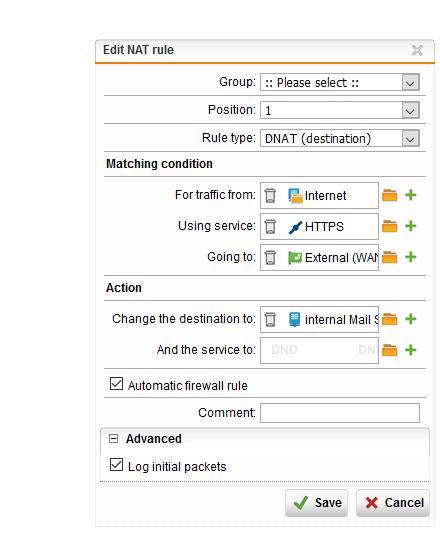The image size is (440, 533).
Task: Remove Internet from traffic source field
Action: 270,196
